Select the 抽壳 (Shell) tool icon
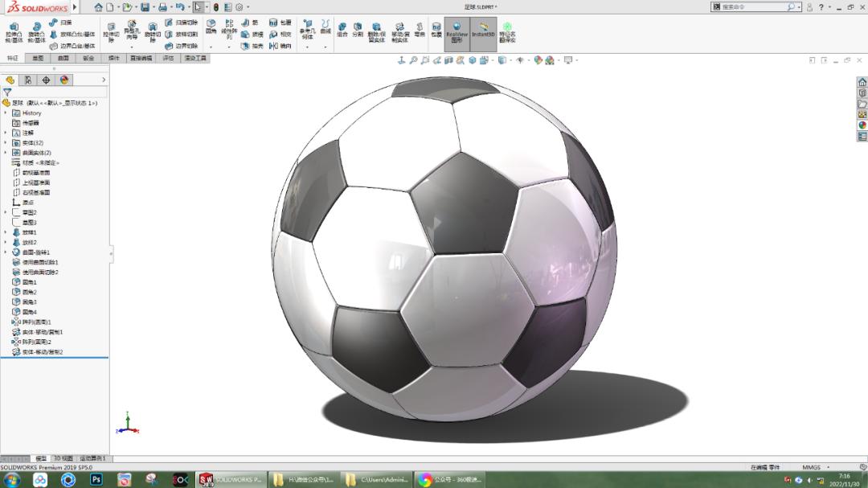Viewport: 868px width, 488px height. pos(246,46)
